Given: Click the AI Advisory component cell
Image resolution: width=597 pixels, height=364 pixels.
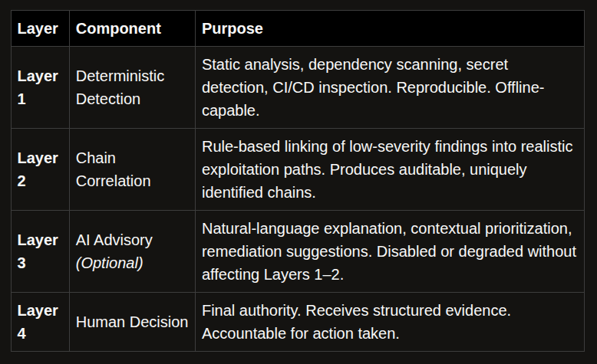Looking at the screenshot, I should 114,251.
